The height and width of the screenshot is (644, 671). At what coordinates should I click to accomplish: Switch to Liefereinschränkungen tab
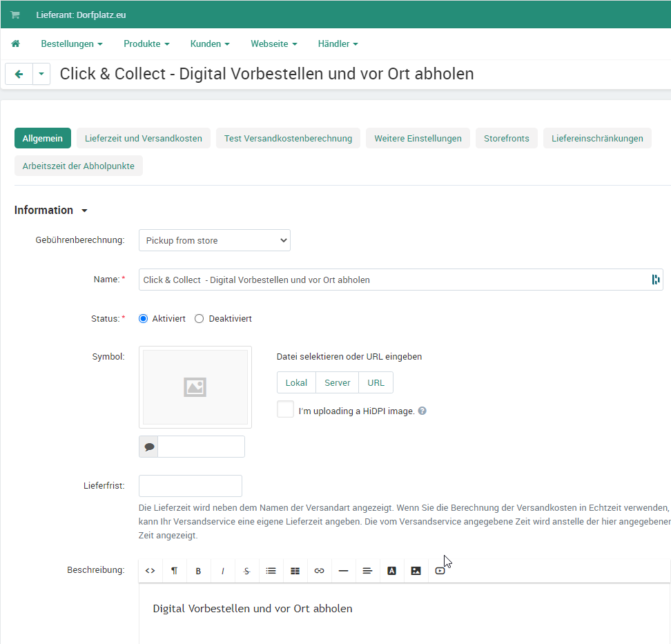(597, 138)
